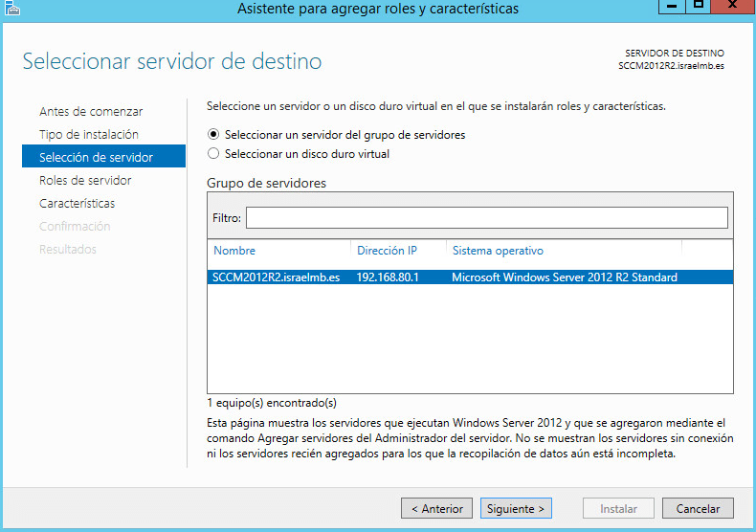Sort by the 'Sistema operativo' column header

coord(498,251)
